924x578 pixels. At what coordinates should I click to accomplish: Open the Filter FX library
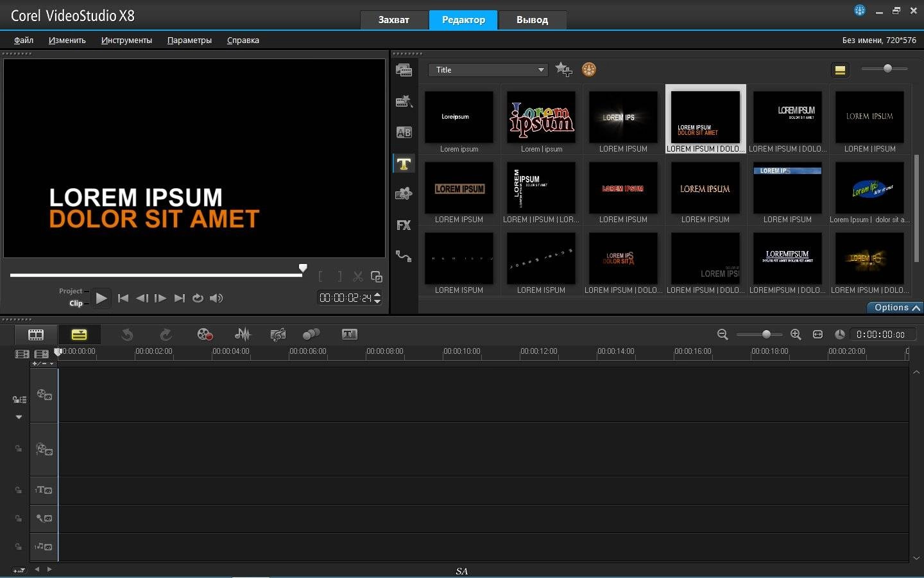(x=404, y=225)
